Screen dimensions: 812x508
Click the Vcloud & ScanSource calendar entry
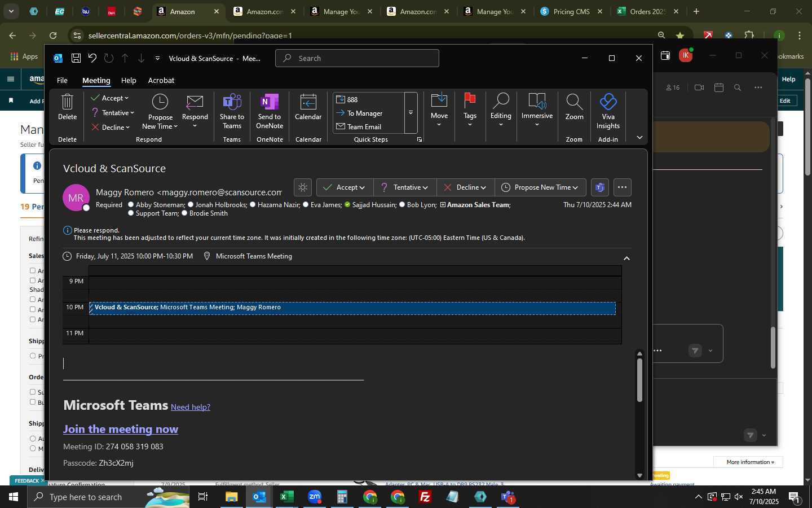point(352,308)
